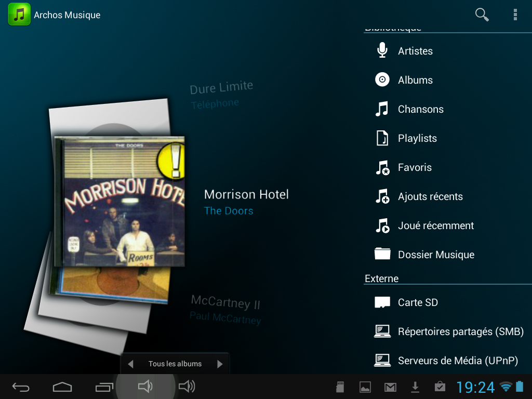
Task: Open the Albums disc icon
Action: pyautogui.click(x=382, y=79)
